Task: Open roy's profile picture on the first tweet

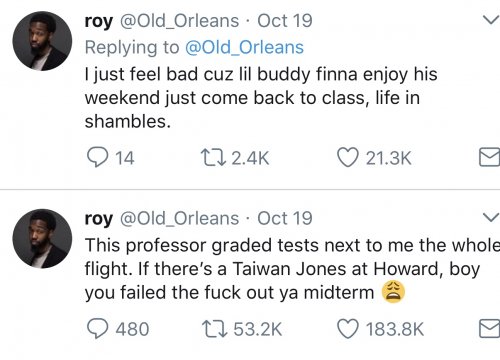Action: pos(42,41)
